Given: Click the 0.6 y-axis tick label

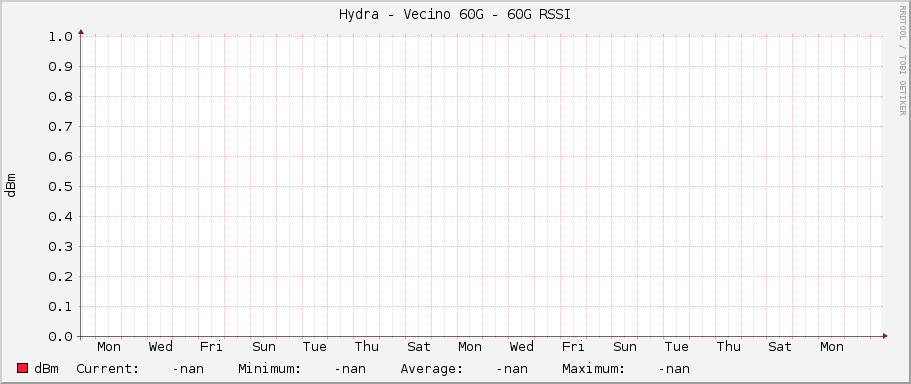Looking at the screenshot, I should (x=61, y=157).
